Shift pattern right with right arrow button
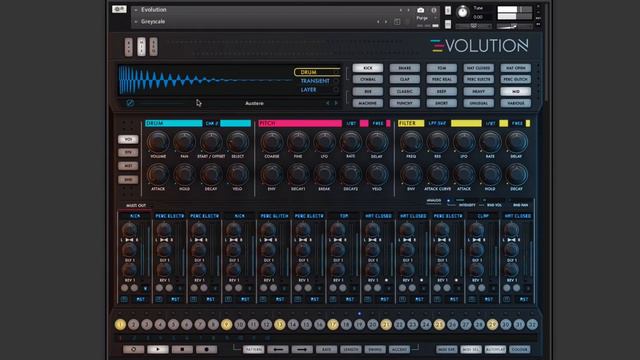 [302, 349]
